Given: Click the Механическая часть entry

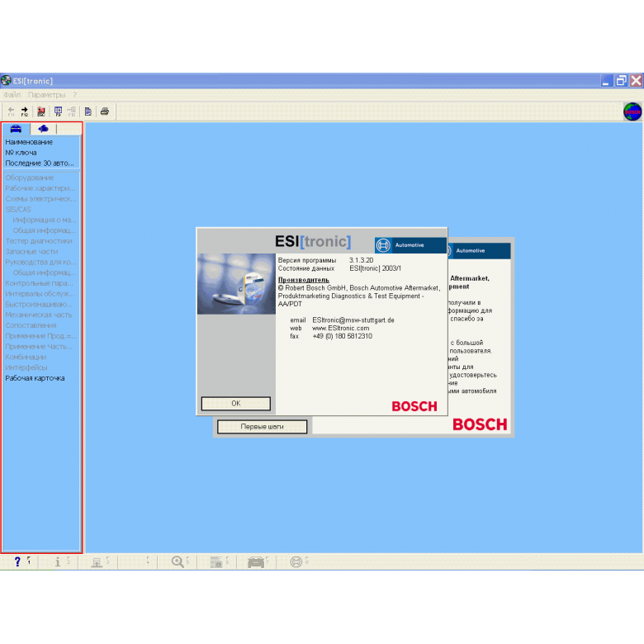Looking at the screenshot, I should (x=38, y=315).
